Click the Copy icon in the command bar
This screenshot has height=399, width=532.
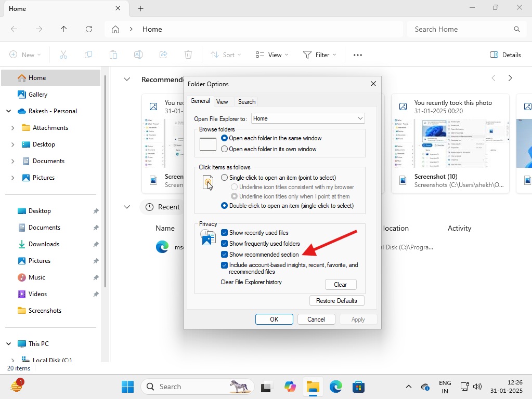tap(88, 54)
